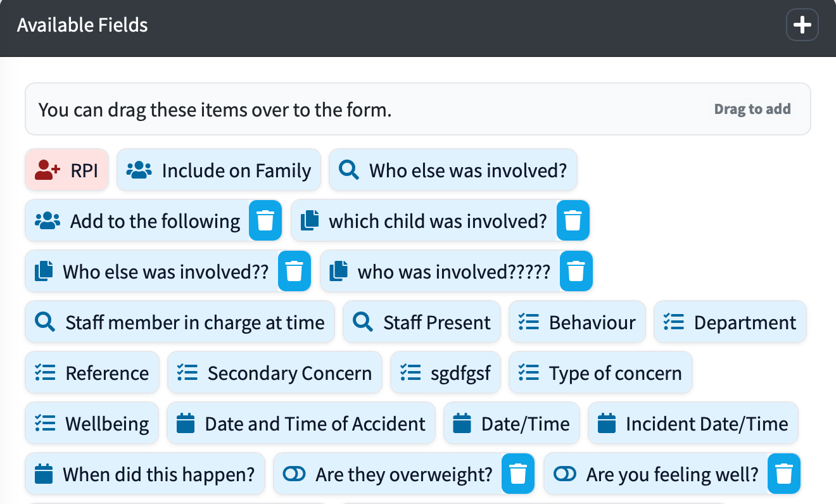The height and width of the screenshot is (504, 836).
Task: Select 'Who else was involved?' search field
Action: click(x=453, y=170)
